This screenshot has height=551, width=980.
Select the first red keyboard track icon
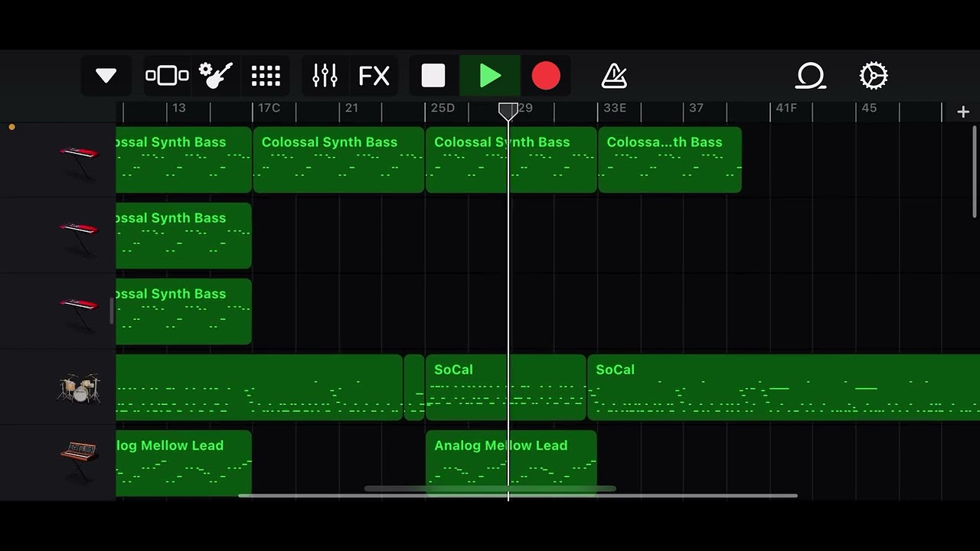coord(79,161)
